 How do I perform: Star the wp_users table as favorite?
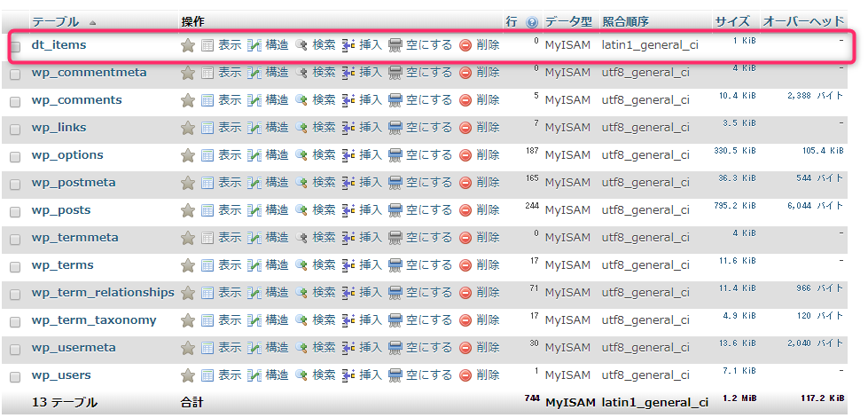188,375
